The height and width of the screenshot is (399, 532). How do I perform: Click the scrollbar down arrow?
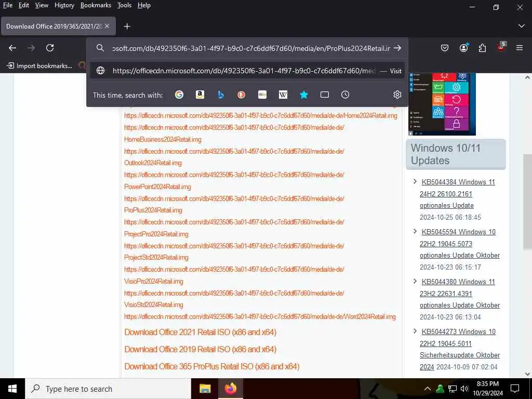click(x=527, y=374)
